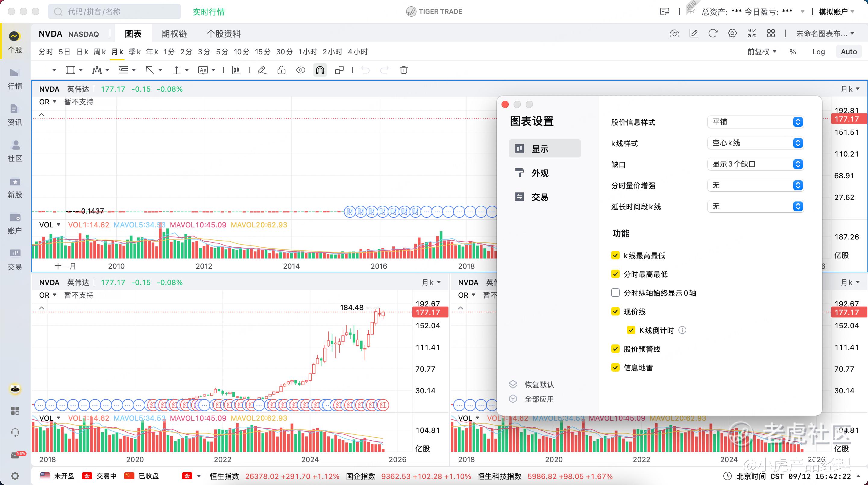Click the lock drawings icon
This screenshot has width=868, height=485.
point(281,70)
